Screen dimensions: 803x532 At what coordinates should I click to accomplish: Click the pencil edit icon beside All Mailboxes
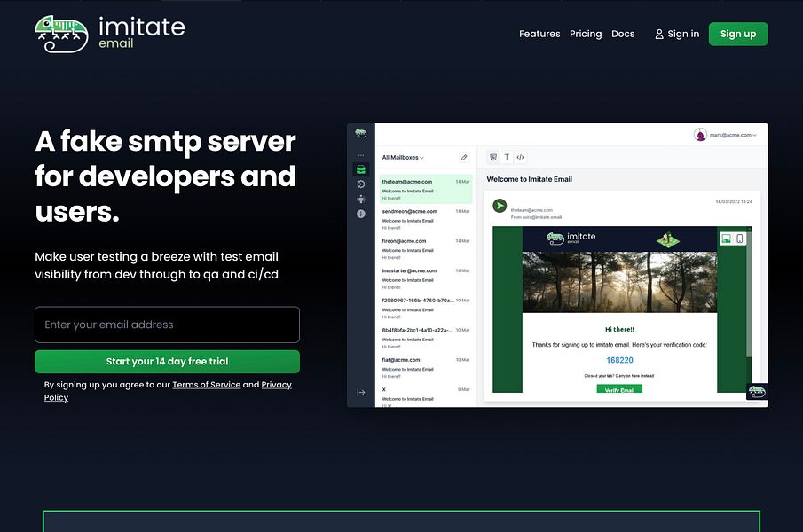(x=464, y=158)
